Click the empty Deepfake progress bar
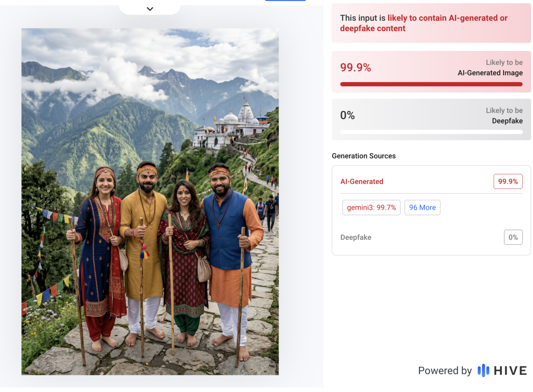 pyautogui.click(x=431, y=132)
